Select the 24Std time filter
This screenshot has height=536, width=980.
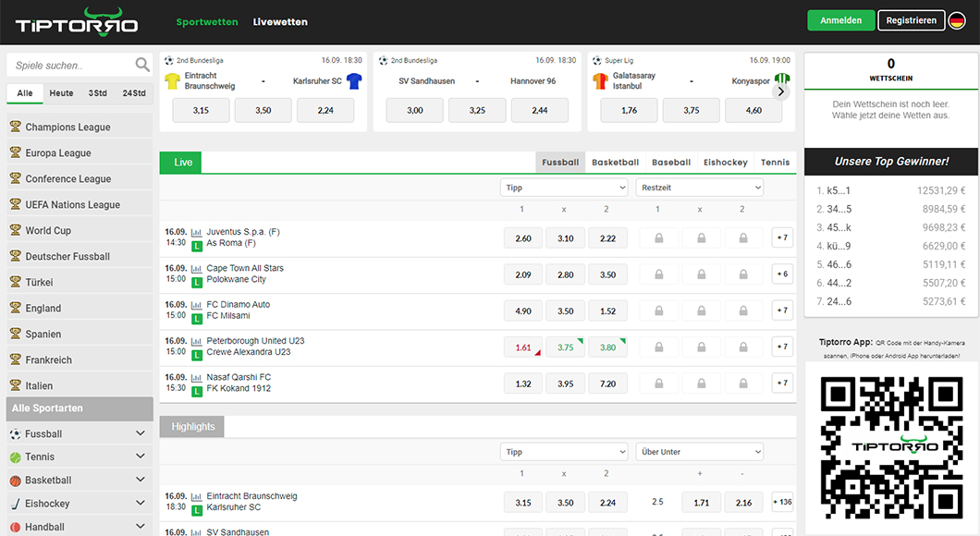(134, 93)
